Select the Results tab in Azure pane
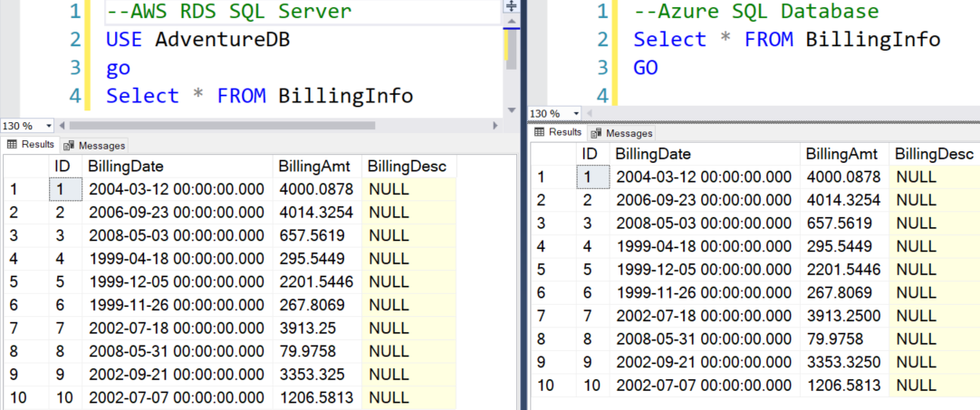 click(558, 132)
